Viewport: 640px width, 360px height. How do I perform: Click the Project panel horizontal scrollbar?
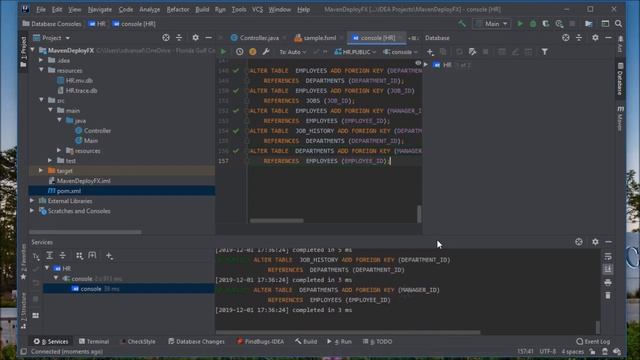pyautogui.click(x=86, y=232)
